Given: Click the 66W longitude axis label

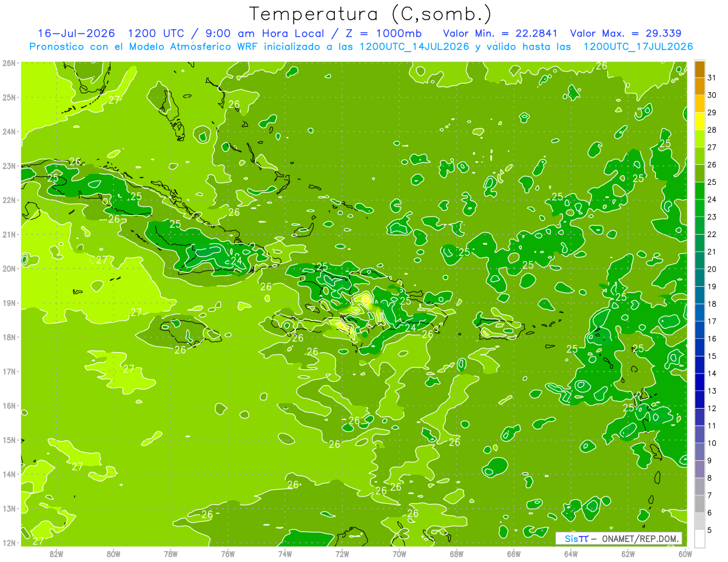Looking at the screenshot, I should [514, 554].
